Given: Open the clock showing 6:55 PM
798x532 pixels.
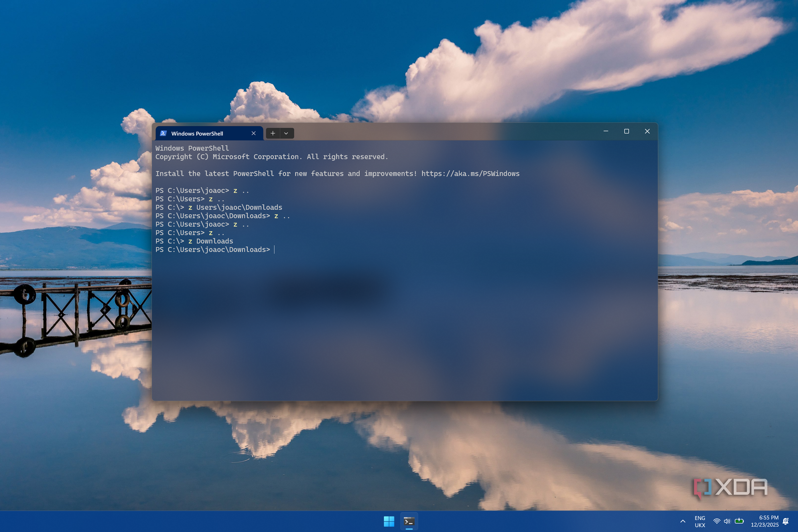Looking at the screenshot, I should pos(765,521).
